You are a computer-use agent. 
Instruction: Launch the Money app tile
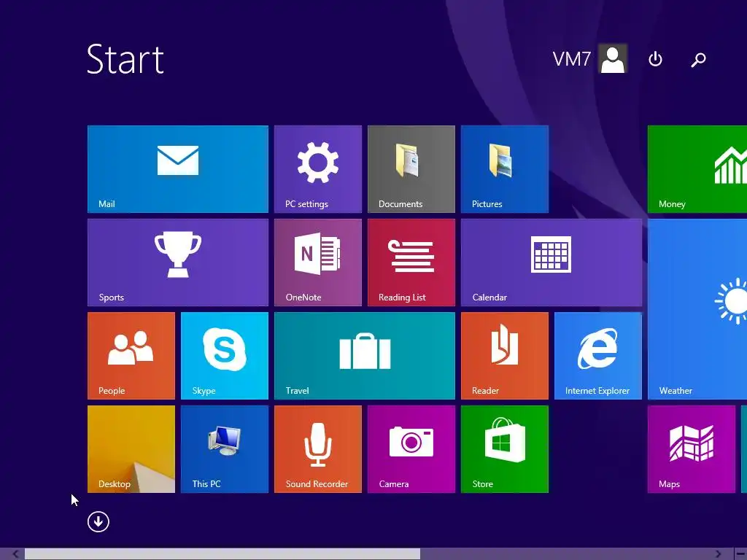(697, 169)
